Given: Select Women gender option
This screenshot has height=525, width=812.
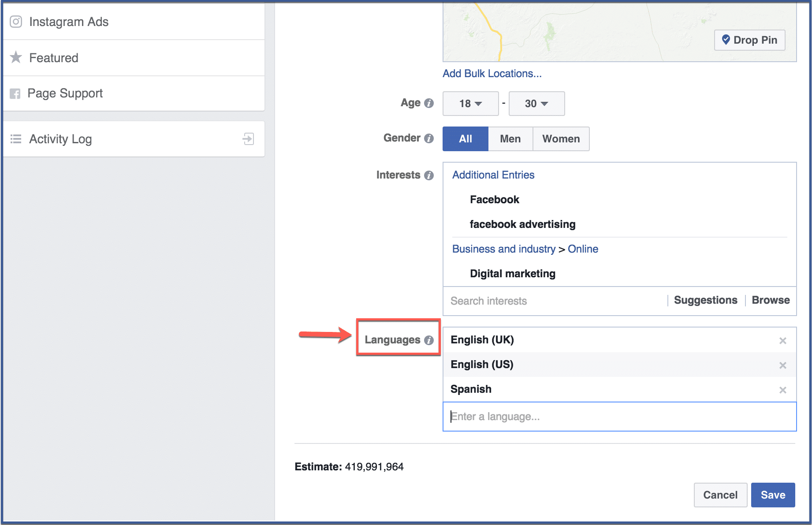Looking at the screenshot, I should click(561, 139).
